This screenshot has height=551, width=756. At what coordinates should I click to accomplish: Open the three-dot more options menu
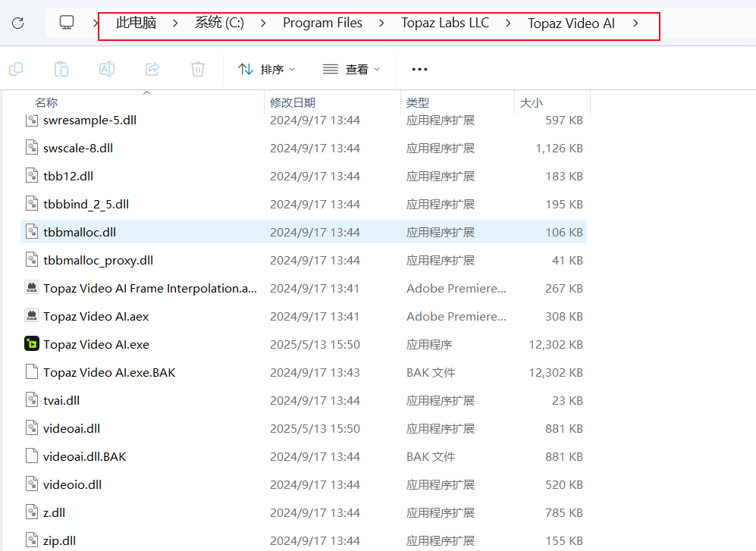tap(419, 70)
